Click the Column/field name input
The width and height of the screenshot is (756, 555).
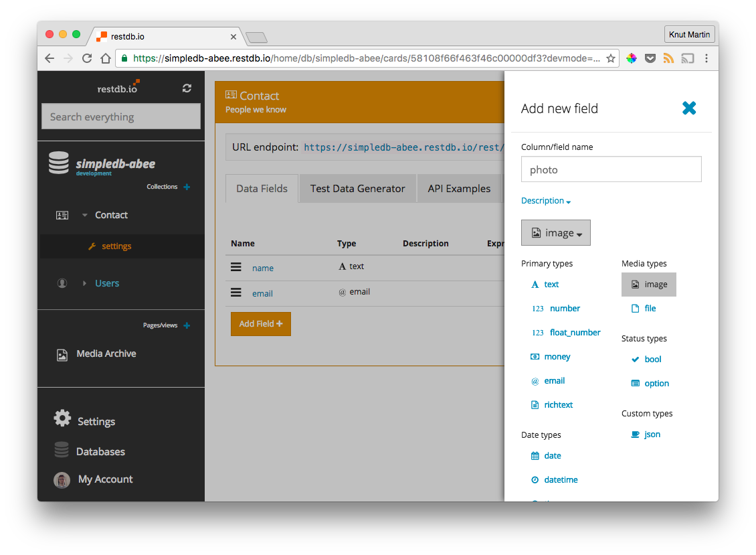611,169
